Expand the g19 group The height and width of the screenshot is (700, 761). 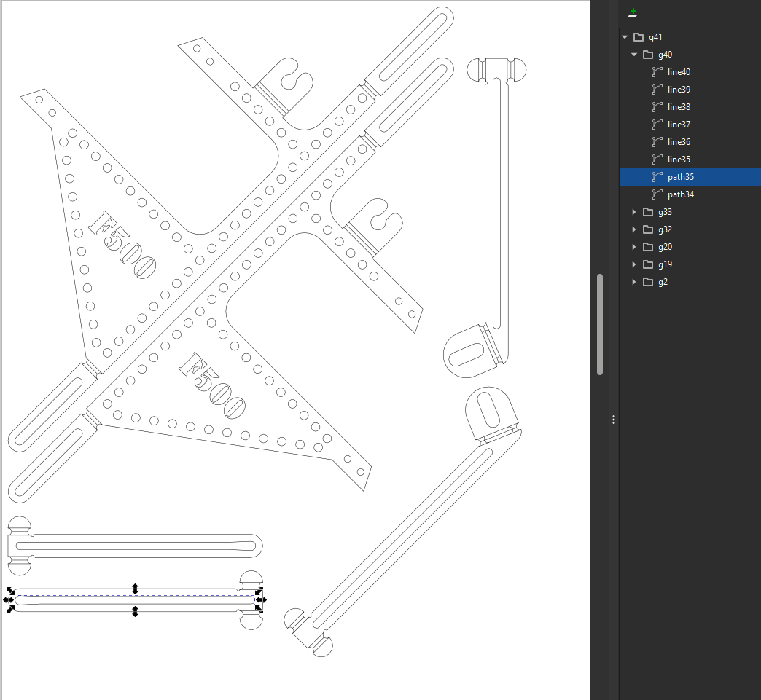[634, 264]
